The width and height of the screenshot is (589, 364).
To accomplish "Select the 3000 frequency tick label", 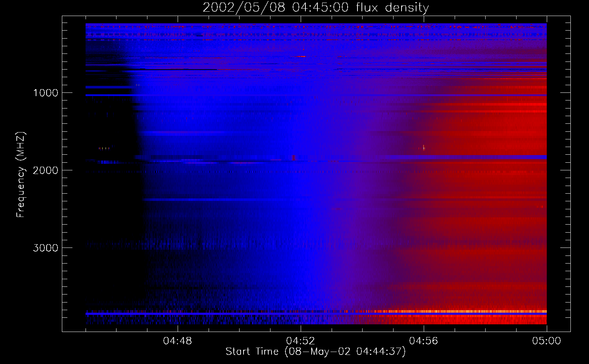I will [x=46, y=248].
